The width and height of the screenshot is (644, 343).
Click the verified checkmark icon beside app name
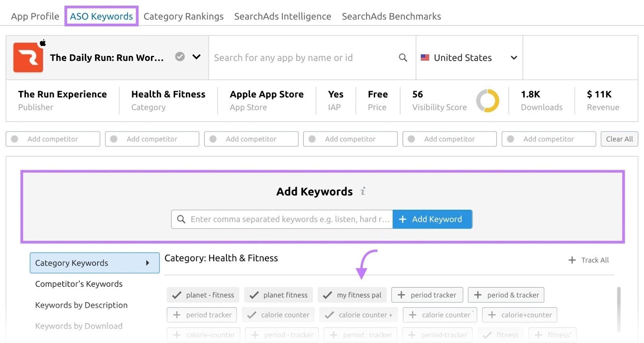click(180, 57)
